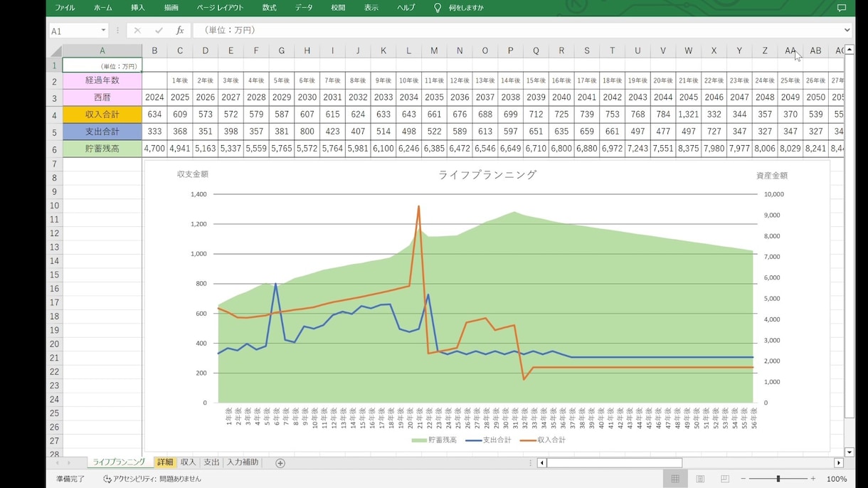The image size is (868, 488).
Task: Click the Select All corner triangle
Action: (55, 51)
